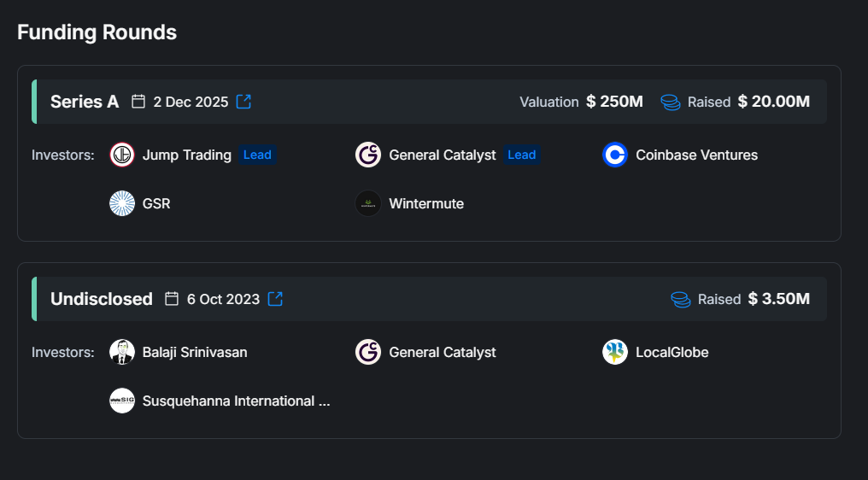Click the coins icon next to $ 20.00M raised

tap(671, 102)
